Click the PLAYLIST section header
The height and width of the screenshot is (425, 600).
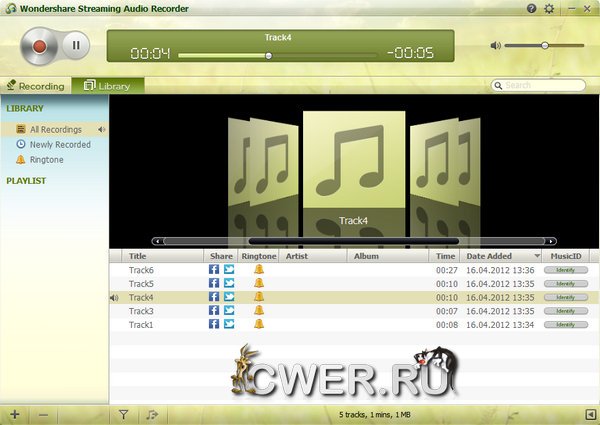pyautogui.click(x=26, y=181)
